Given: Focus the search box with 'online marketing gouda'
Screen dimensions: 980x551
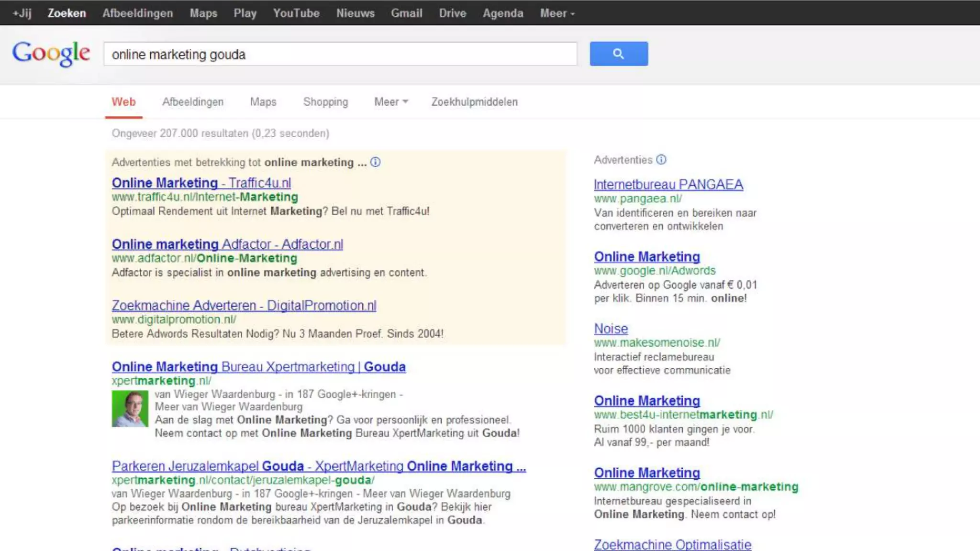Looking at the screenshot, I should tap(340, 54).
